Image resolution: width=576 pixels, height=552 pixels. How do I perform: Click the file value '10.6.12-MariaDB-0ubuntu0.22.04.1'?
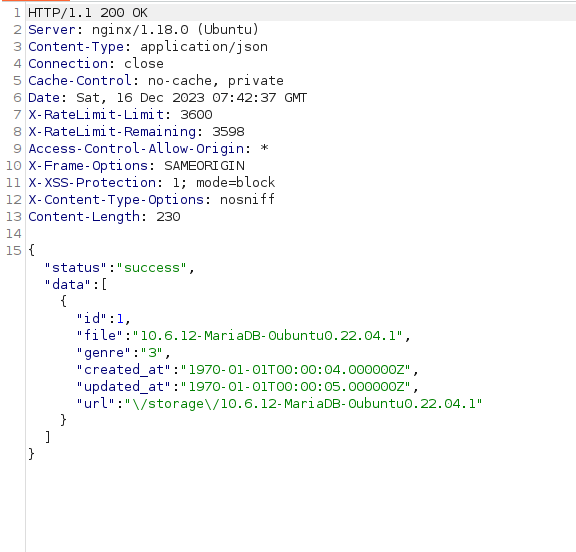(268, 335)
